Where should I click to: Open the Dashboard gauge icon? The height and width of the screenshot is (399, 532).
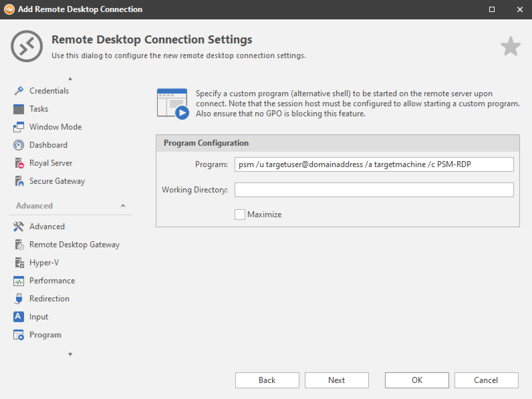point(19,145)
